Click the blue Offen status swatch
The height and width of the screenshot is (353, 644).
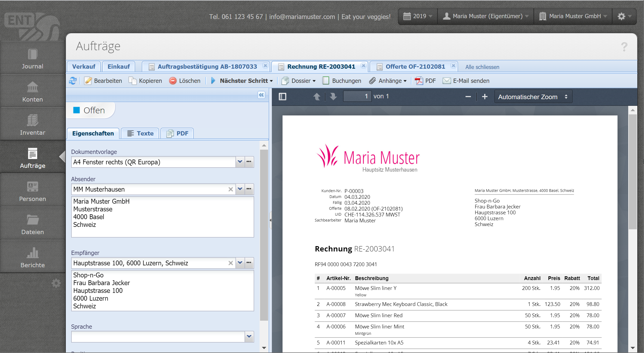tap(77, 110)
